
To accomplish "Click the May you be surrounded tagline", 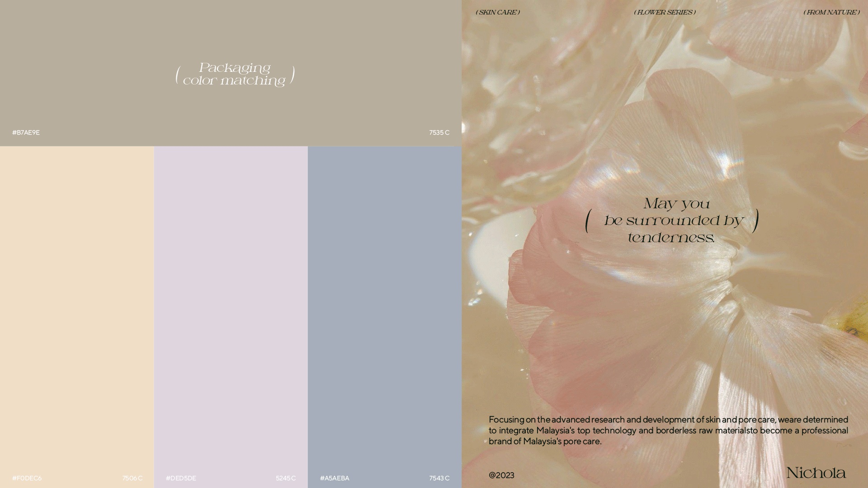I will pos(672,221).
